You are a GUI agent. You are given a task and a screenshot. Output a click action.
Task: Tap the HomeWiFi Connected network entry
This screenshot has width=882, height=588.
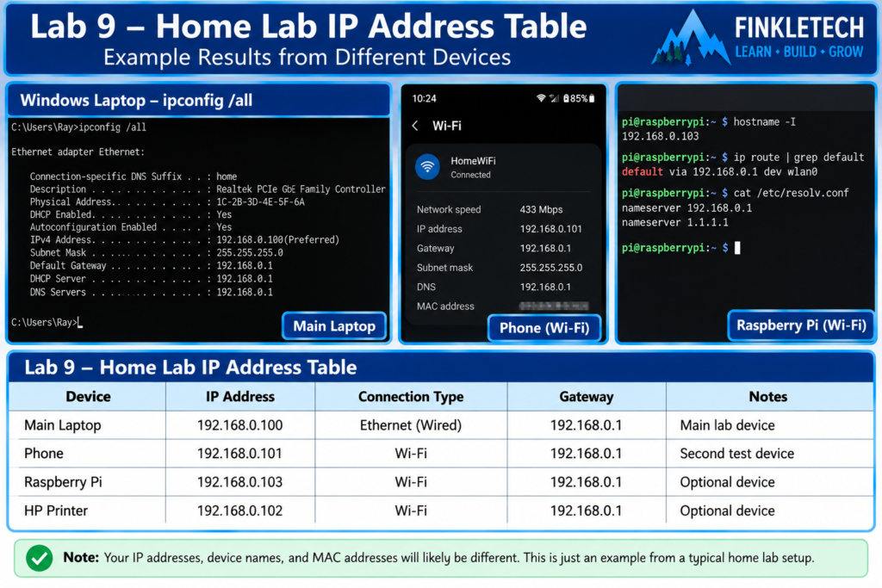(503, 167)
